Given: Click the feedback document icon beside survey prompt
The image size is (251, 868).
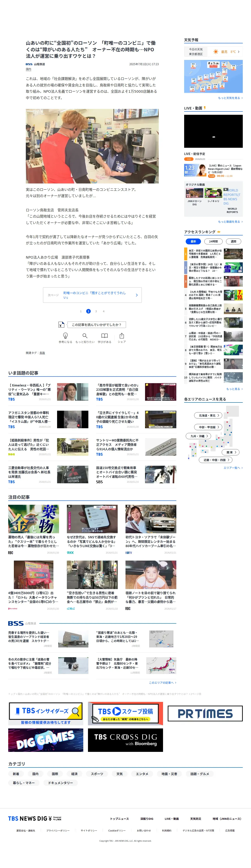Looking at the screenshot, I should pyautogui.click(x=61, y=324).
